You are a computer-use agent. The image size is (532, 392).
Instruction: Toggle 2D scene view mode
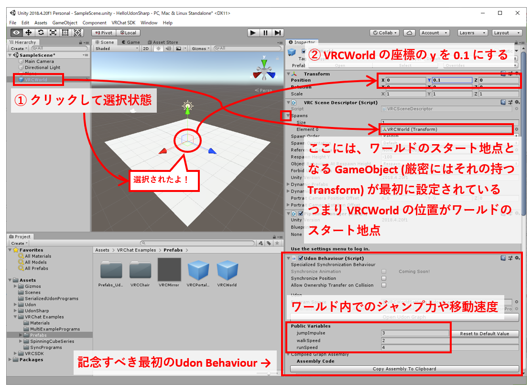pos(146,48)
